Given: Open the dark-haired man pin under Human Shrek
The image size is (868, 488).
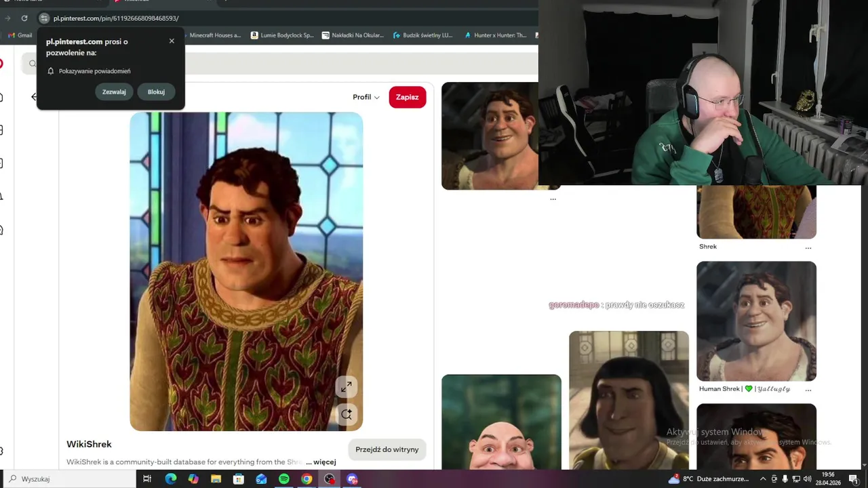Looking at the screenshot, I should click(x=756, y=436).
